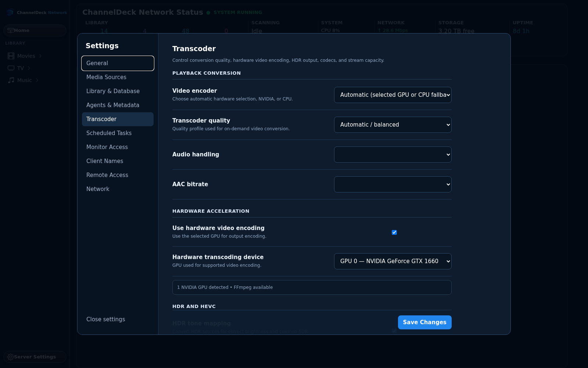Open the Agents & Metadata settings section

(x=118, y=105)
